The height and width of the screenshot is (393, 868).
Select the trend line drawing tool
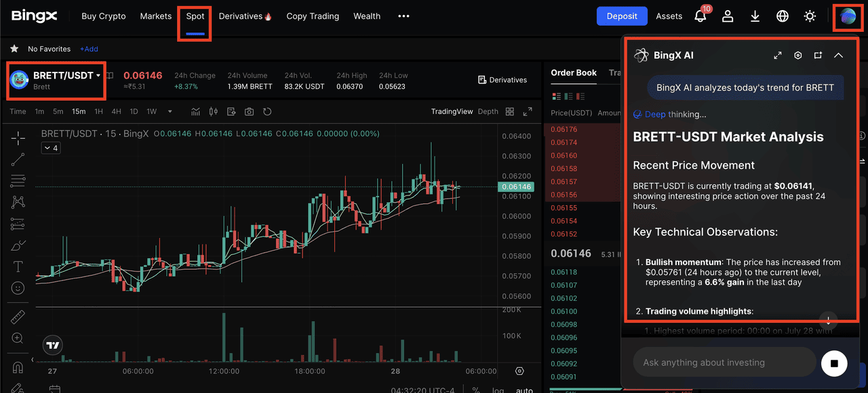(18, 159)
